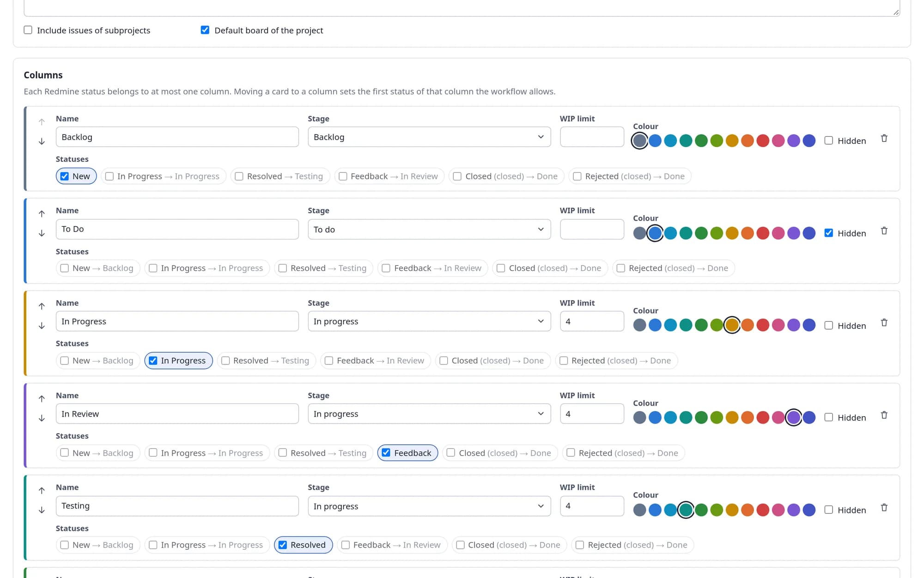Move the In Review column down
This screenshot has width=924, height=578.
[42, 418]
